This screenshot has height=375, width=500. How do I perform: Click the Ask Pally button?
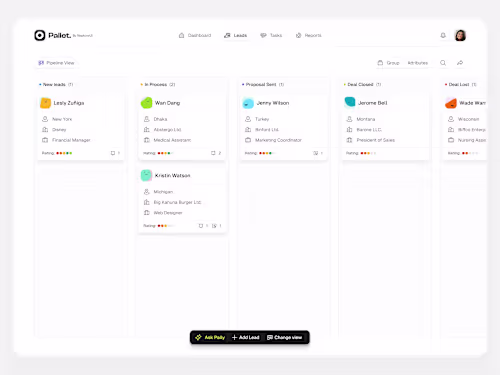pyautogui.click(x=210, y=337)
